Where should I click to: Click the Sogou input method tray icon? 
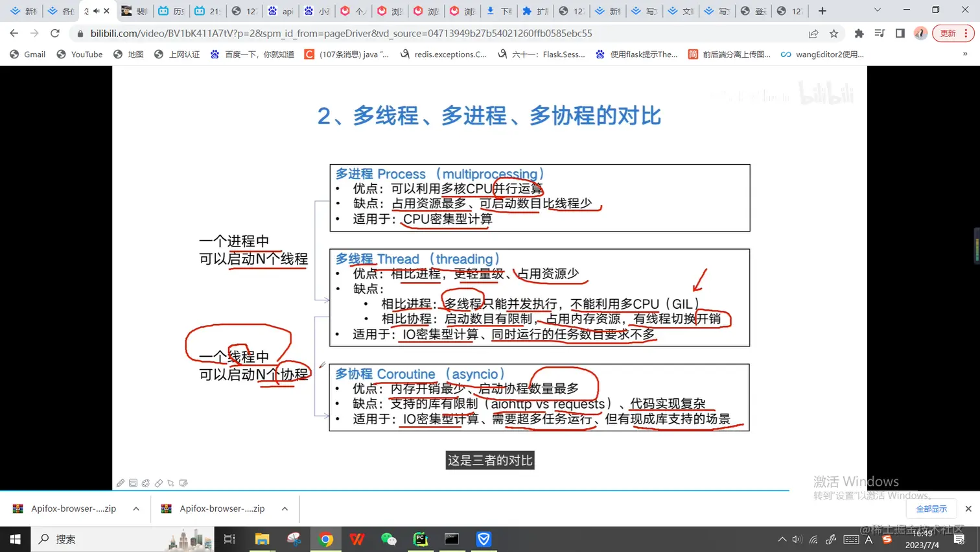[x=887, y=540]
